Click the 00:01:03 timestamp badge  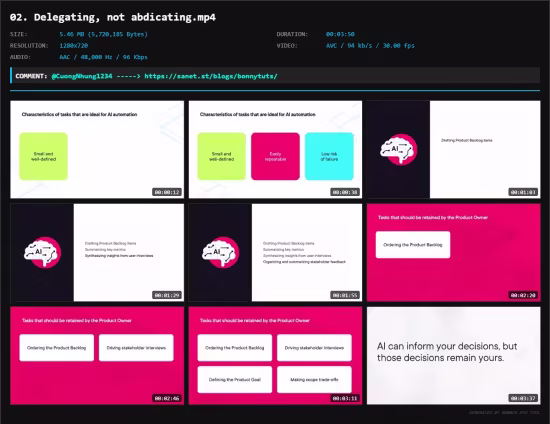point(523,192)
